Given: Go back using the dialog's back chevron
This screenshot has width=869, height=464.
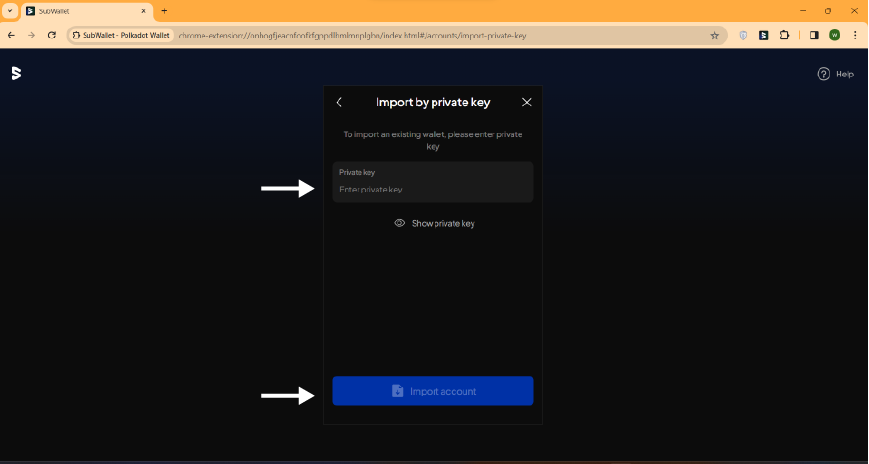Looking at the screenshot, I should [340, 102].
